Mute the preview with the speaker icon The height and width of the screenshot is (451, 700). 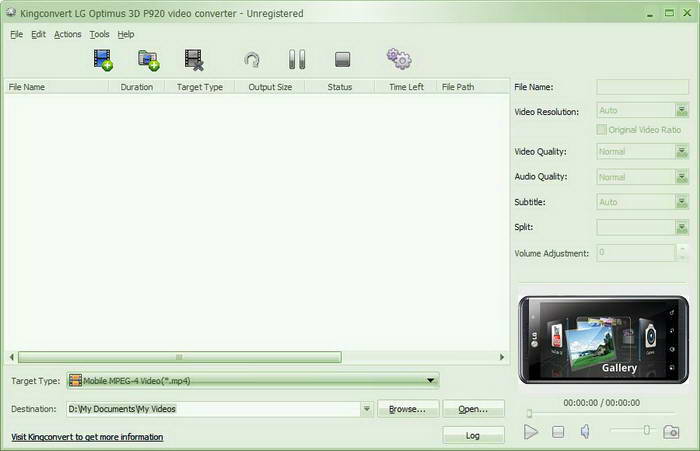[x=585, y=432]
